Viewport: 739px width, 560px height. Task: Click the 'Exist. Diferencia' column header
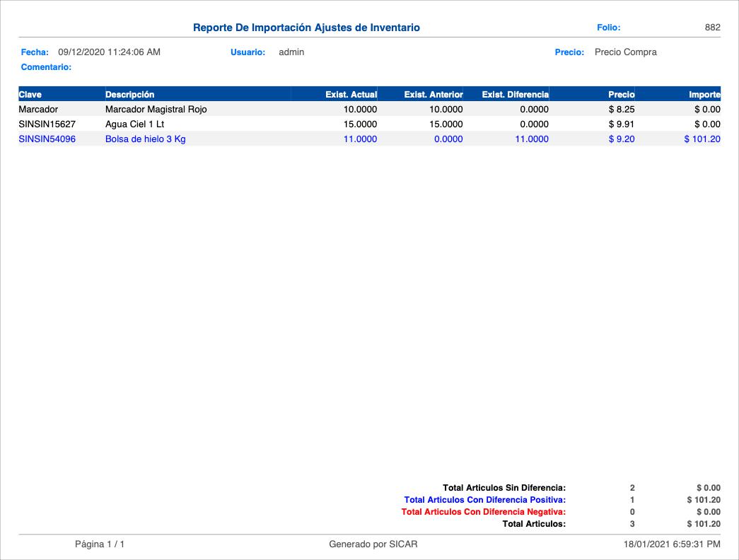[515, 94]
